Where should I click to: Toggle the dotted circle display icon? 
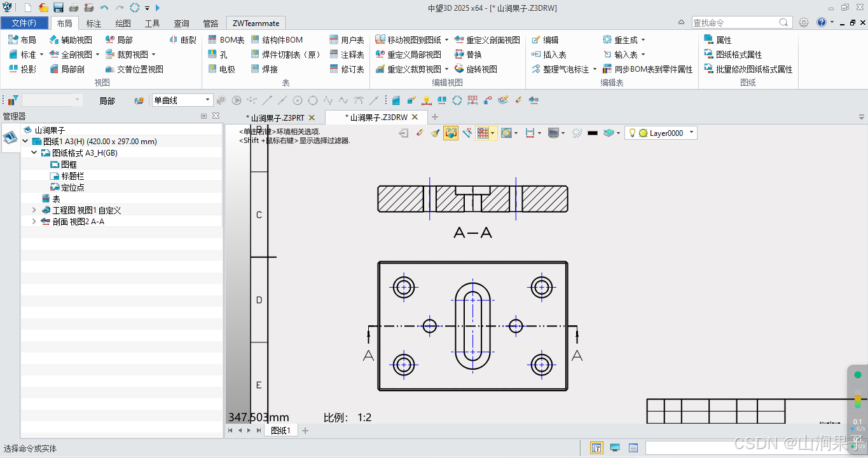[x=577, y=133]
